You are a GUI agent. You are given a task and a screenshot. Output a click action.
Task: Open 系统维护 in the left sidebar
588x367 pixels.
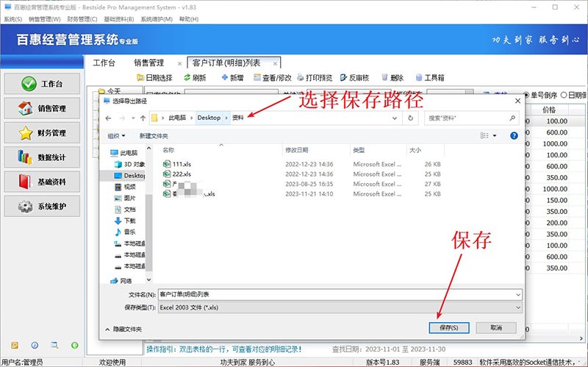pos(42,206)
